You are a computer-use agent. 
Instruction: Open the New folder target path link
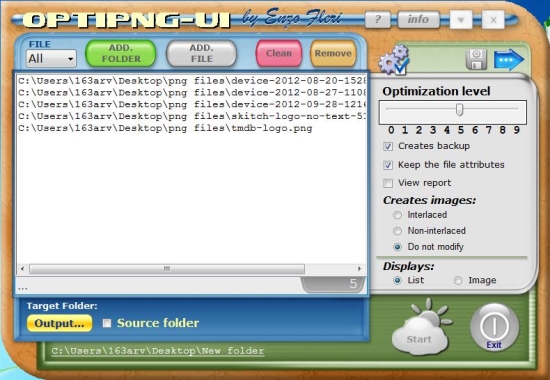[x=158, y=351]
